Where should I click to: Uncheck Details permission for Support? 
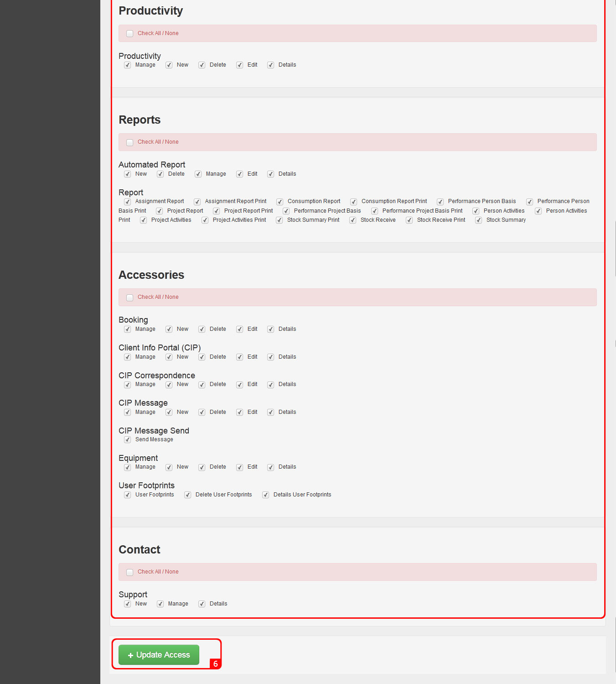pos(202,604)
